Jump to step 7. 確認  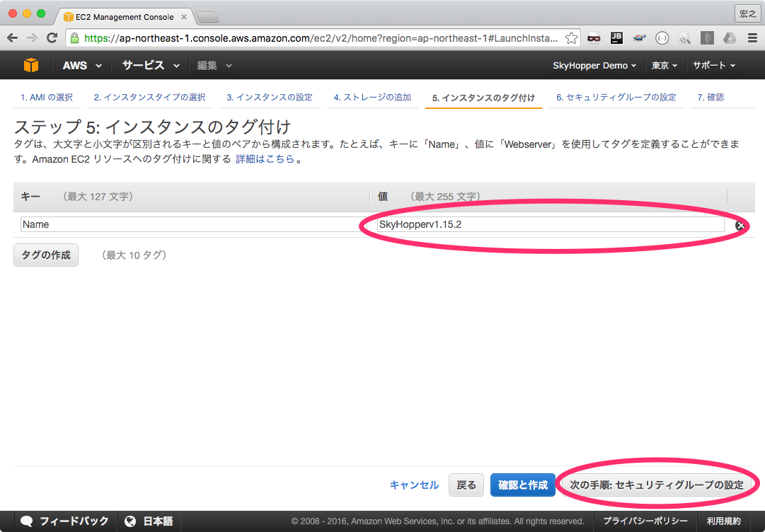coord(711,98)
